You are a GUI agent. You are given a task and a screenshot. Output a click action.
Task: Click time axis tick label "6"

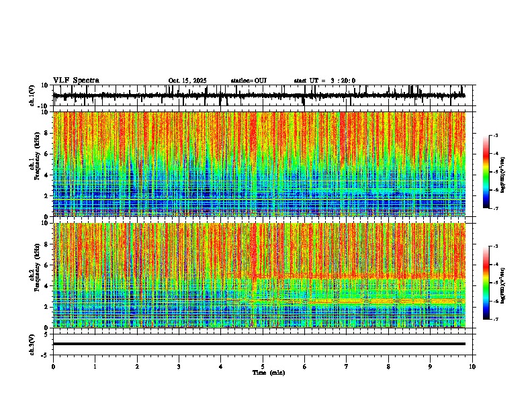(305, 367)
